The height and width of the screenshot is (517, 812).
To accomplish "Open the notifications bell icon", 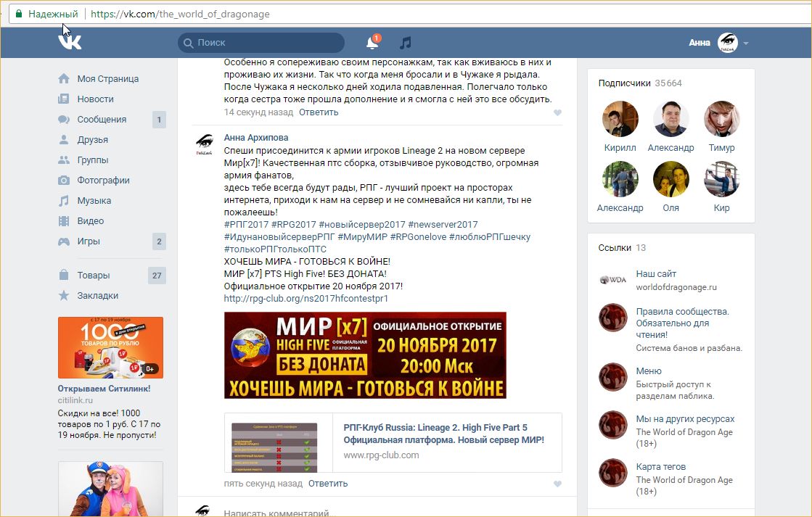I will pos(372,43).
